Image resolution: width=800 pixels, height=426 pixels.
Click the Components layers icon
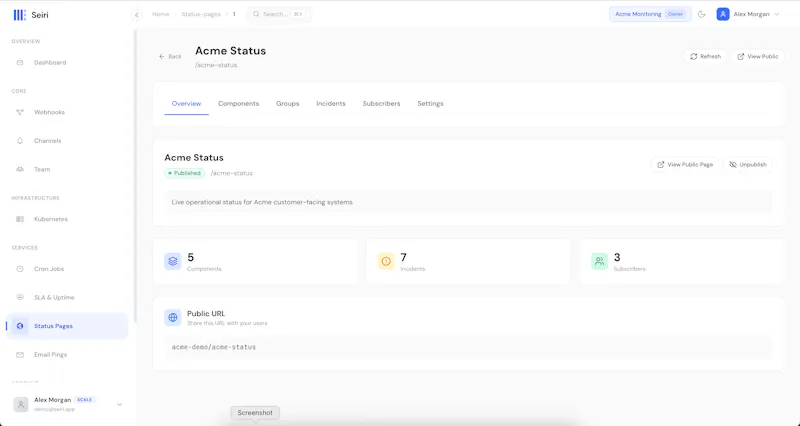click(x=173, y=261)
